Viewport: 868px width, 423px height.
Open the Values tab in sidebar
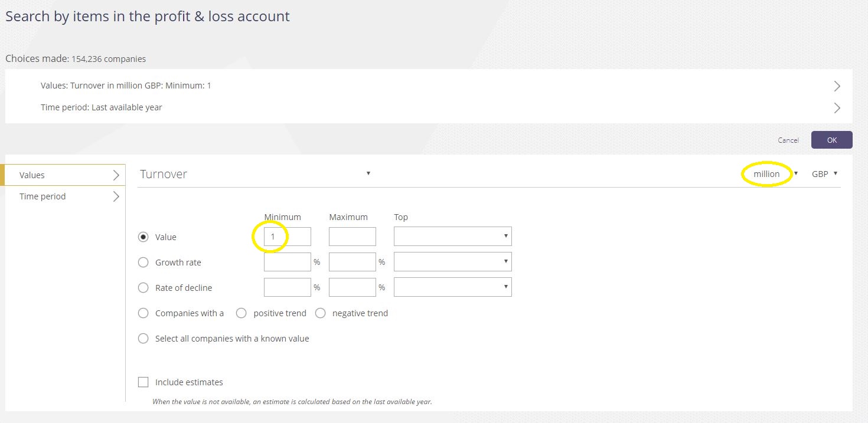[x=65, y=175]
